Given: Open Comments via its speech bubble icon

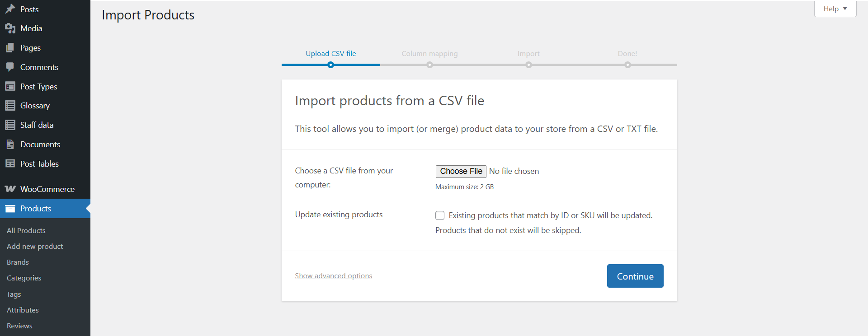Looking at the screenshot, I should 10,67.
